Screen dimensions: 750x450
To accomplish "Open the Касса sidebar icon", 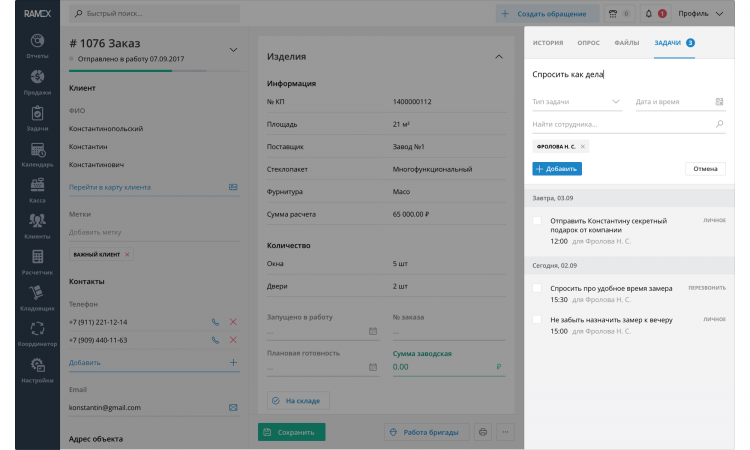I will pyautogui.click(x=37, y=189).
